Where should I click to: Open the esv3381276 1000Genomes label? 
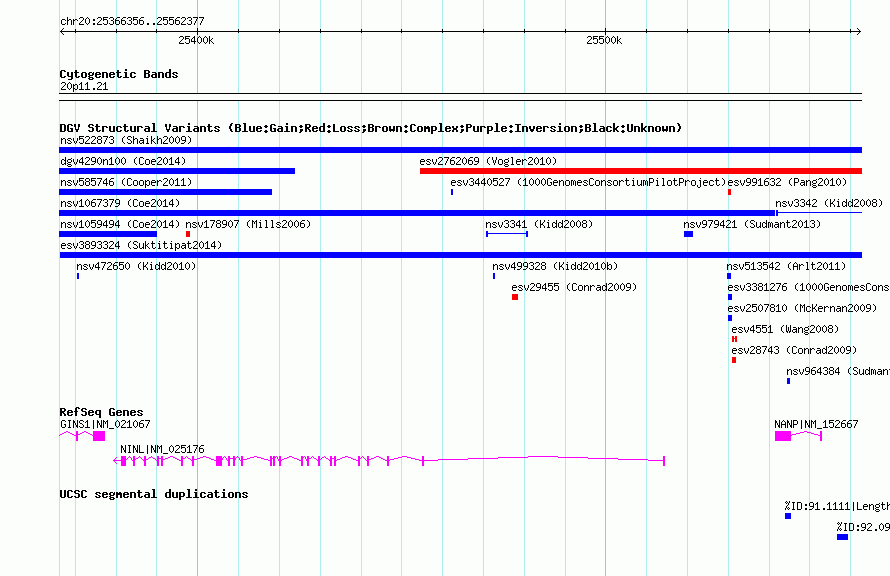(x=808, y=287)
